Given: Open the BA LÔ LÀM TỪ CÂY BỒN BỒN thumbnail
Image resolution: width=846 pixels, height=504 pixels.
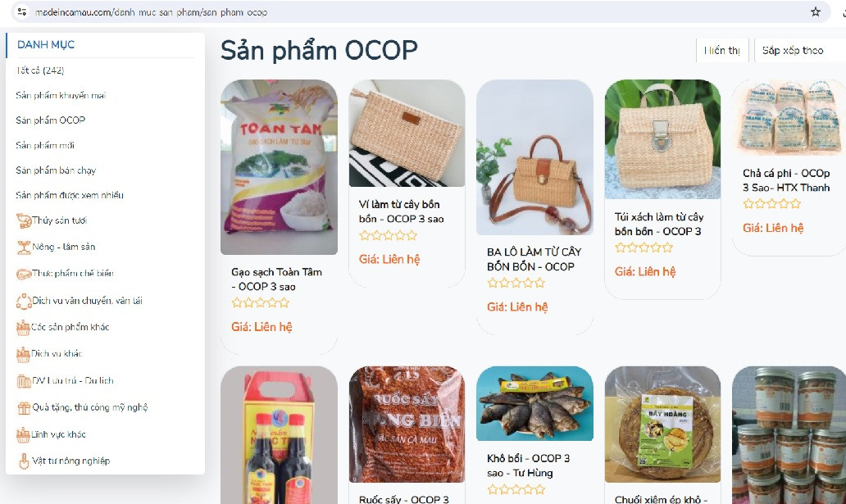Looking at the screenshot, I should [534, 157].
